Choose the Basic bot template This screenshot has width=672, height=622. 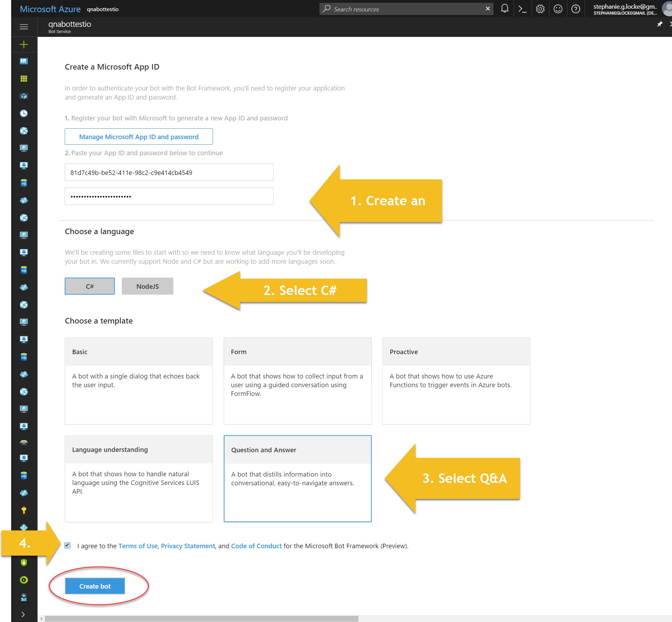(139, 381)
